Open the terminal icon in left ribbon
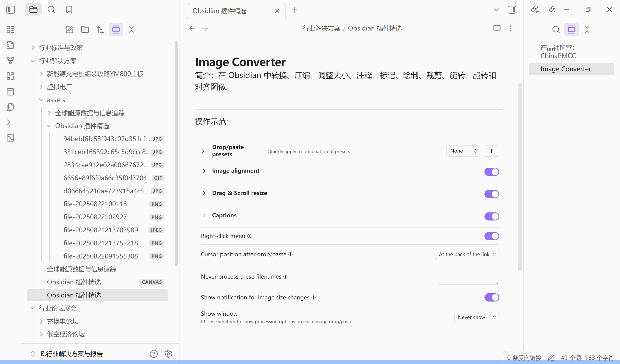The width and height of the screenshot is (620, 364). (10, 122)
